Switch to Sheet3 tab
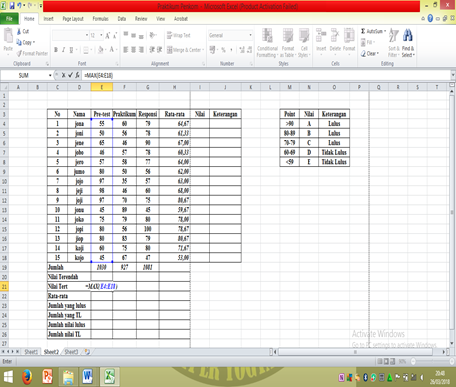 tap(71, 352)
